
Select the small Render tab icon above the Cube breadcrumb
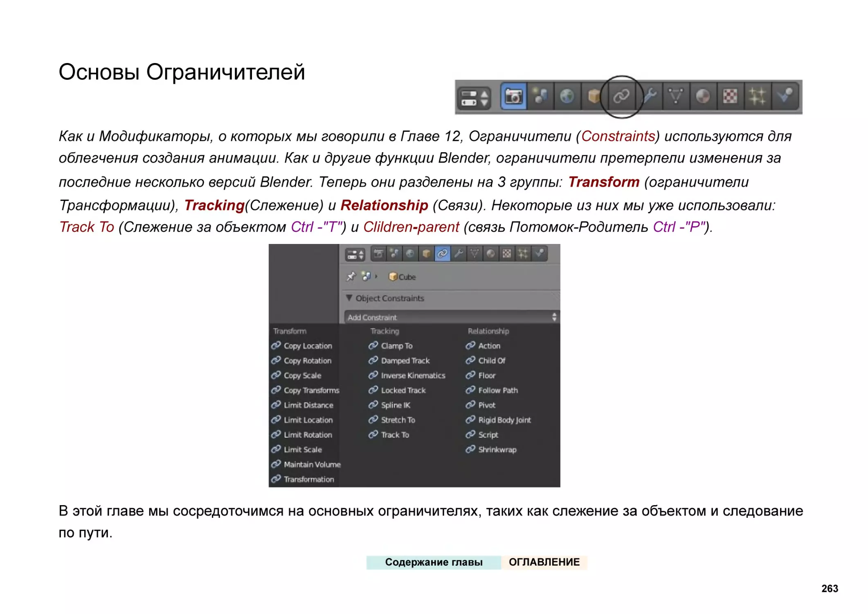pyautogui.click(x=378, y=254)
